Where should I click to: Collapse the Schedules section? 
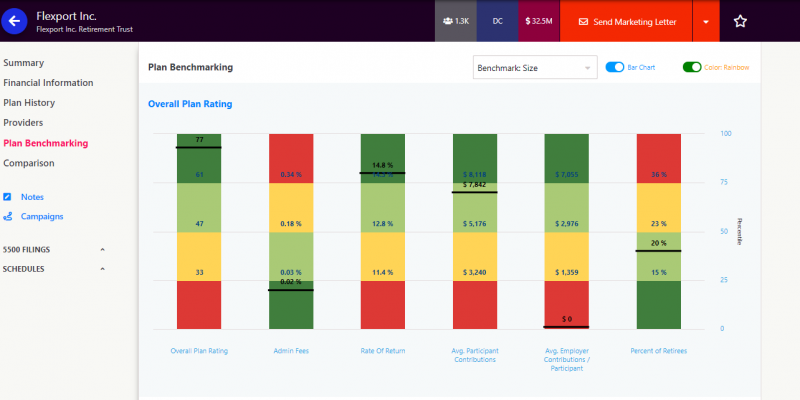point(102,269)
